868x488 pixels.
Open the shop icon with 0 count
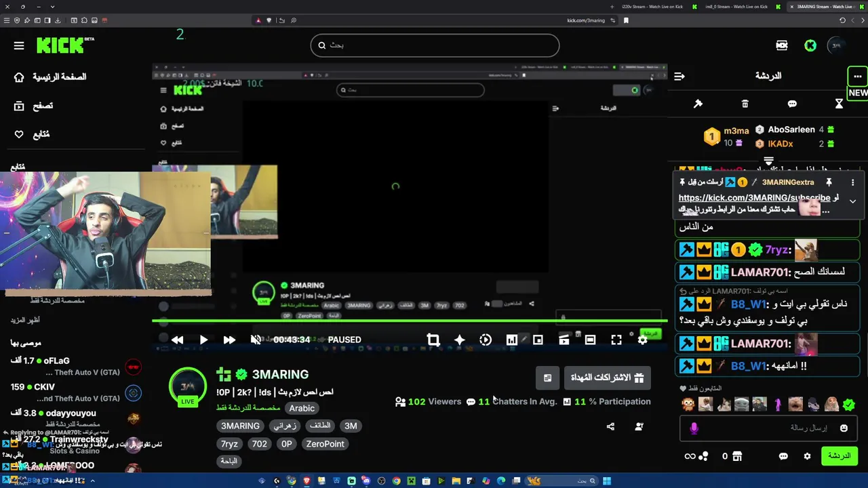click(731, 456)
